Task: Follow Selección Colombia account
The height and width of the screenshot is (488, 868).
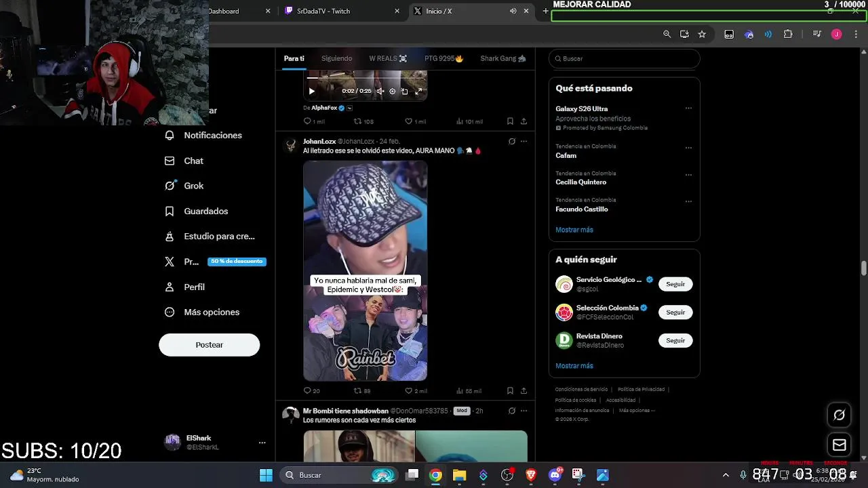Action: 675,312
